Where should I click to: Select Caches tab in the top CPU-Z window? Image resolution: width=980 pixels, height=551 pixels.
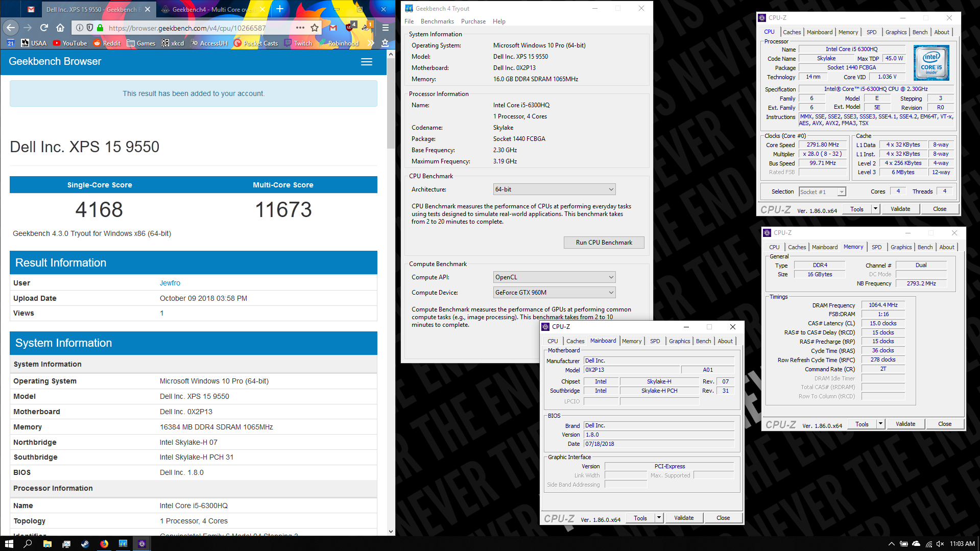pos(792,32)
